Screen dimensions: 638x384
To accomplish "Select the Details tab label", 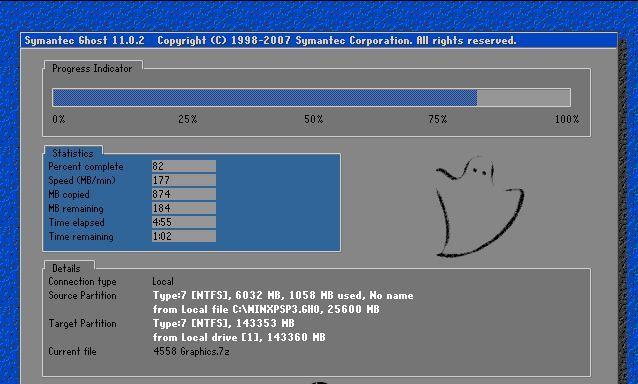I will 66,268.
